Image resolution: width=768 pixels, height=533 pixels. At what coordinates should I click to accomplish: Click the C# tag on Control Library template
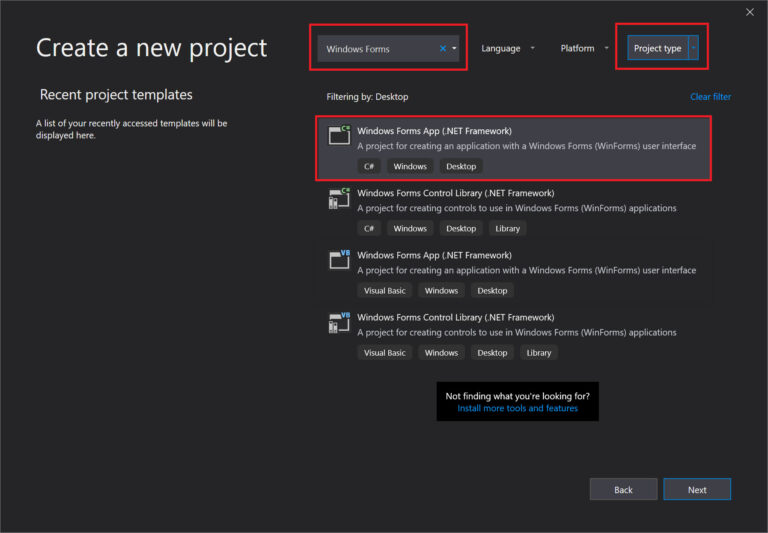click(x=369, y=229)
